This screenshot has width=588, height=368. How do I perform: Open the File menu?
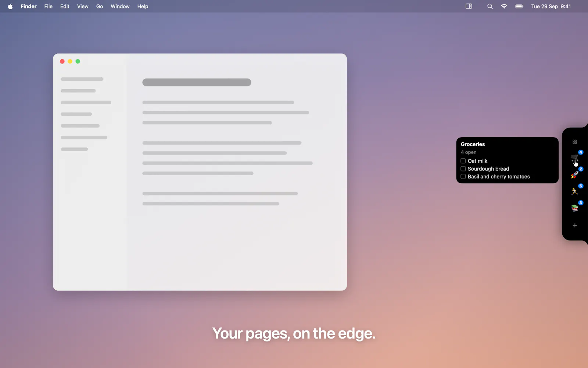pos(49,6)
